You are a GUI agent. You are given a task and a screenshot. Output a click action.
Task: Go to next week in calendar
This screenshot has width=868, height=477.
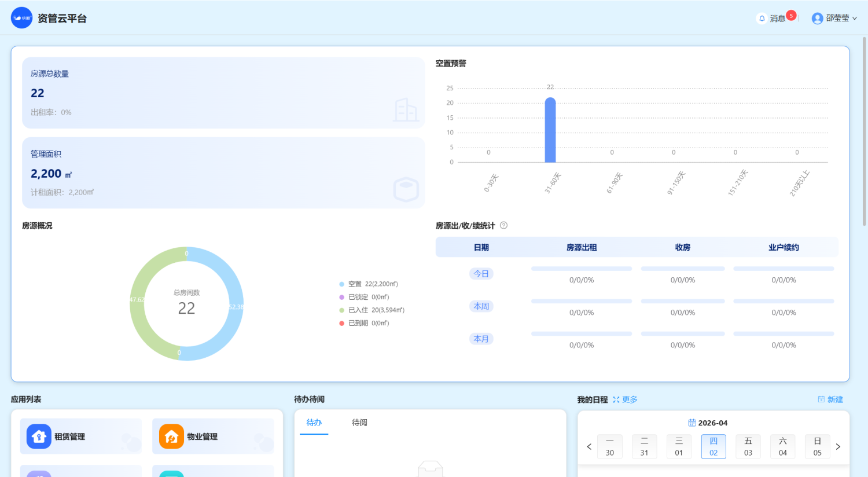pyautogui.click(x=838, y=447)
